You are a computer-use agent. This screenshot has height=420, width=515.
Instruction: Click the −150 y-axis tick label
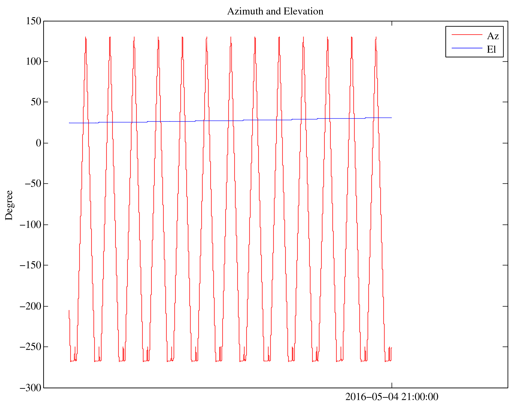coord(30,265)
